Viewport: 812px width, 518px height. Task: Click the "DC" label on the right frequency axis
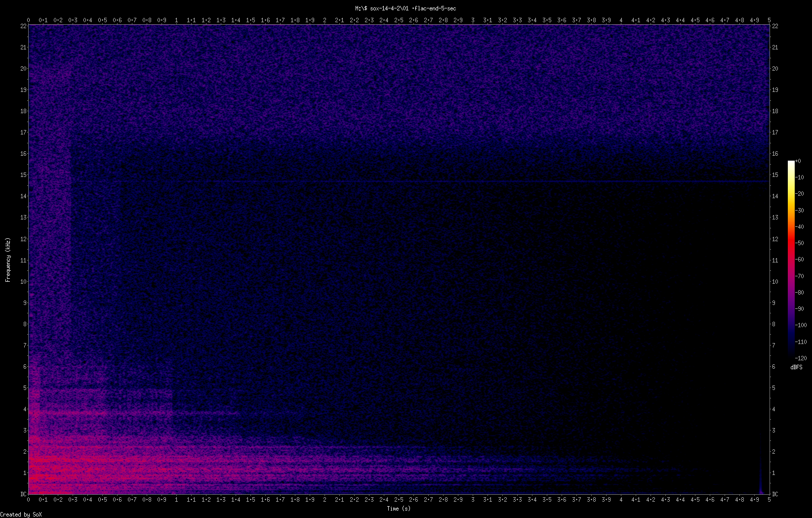[x=775, y=494]
